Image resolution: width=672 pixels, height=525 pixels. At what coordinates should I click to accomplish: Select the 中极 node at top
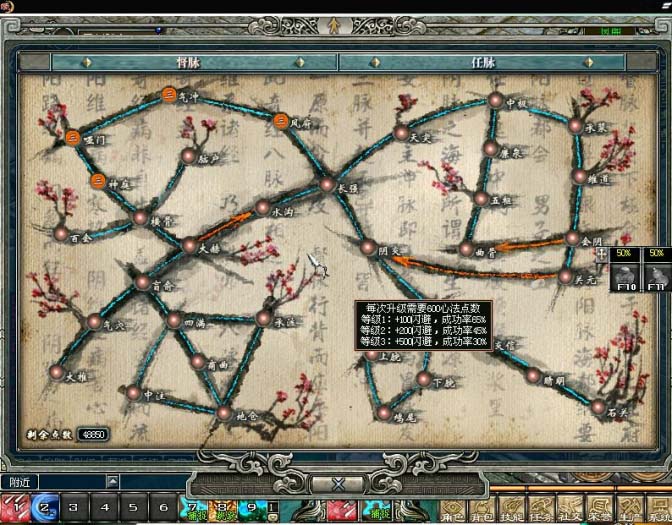[x=494, y=100]
